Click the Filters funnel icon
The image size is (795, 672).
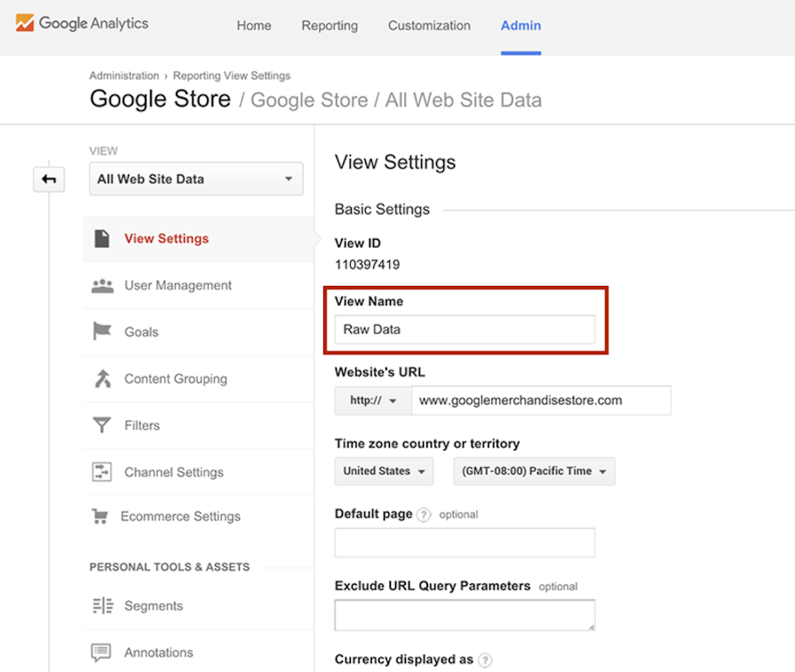(x=102, y=425)
